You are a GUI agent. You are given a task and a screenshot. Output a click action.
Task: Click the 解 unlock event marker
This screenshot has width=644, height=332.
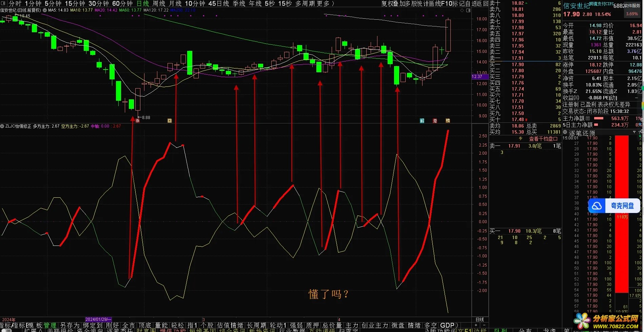coord(422,121)
